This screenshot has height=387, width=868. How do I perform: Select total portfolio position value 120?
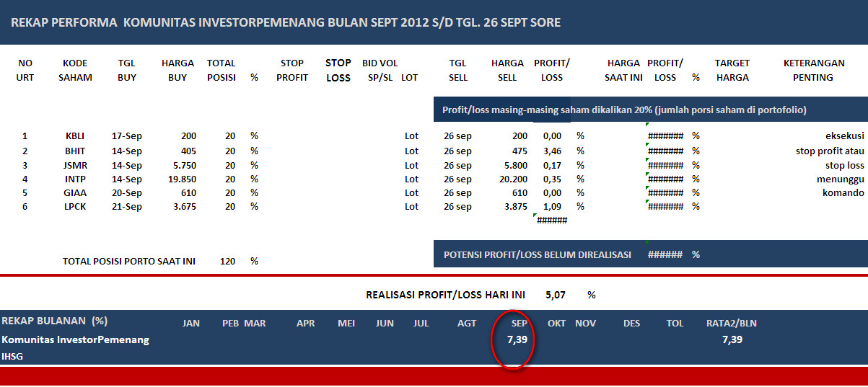tap(227, 261)
